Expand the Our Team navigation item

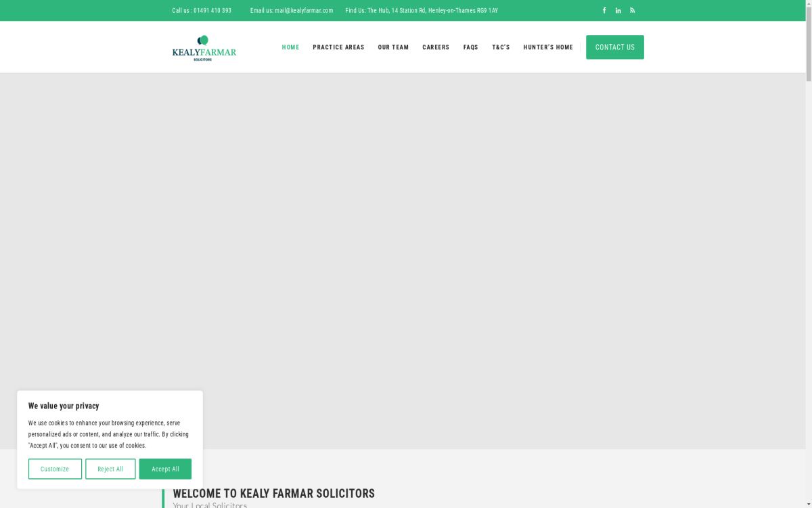coord(393,47)
